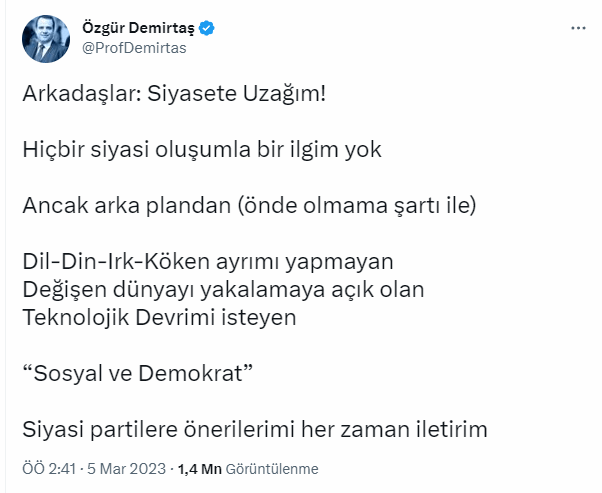Click the Görüntülenme label
602x493 pixels.
(x=272, y=468)
